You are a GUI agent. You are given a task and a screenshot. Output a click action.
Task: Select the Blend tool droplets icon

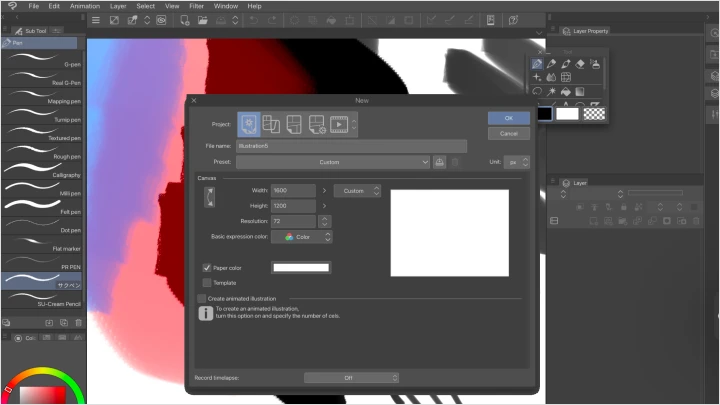point(551,78)
